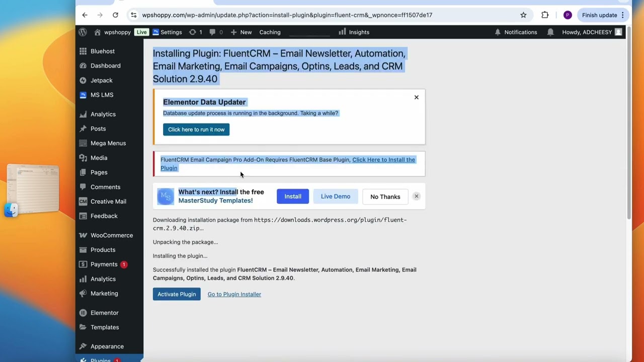Click the browser address bar URL
Screen dimensions: 644x362
287,15
